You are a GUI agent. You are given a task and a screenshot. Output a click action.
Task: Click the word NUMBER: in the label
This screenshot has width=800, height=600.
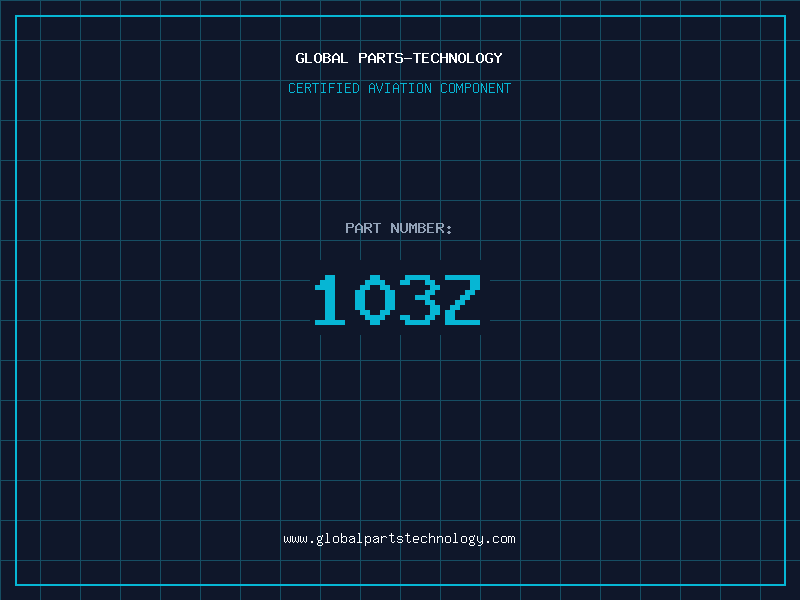point(422,229)
